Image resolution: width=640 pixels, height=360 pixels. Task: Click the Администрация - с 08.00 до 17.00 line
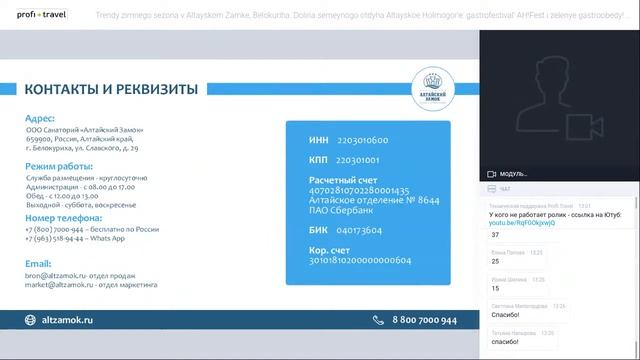[x=80, y=187]
